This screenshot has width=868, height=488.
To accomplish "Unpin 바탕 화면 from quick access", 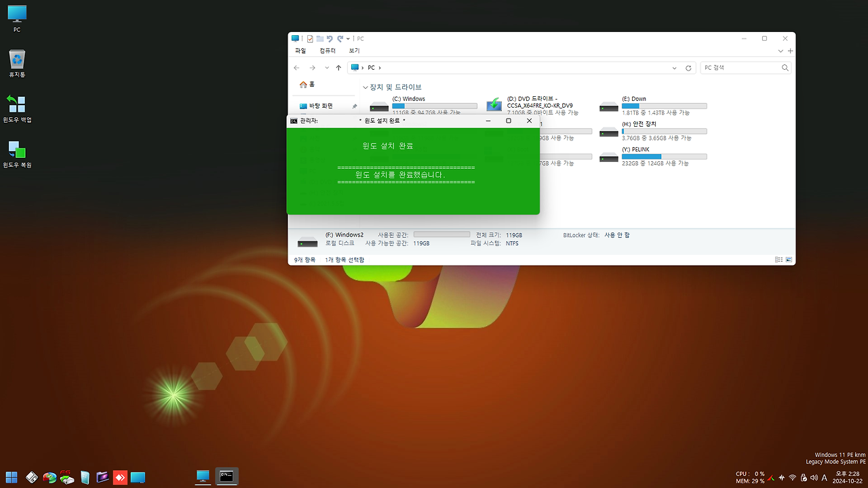I will [x=355, y=106].
